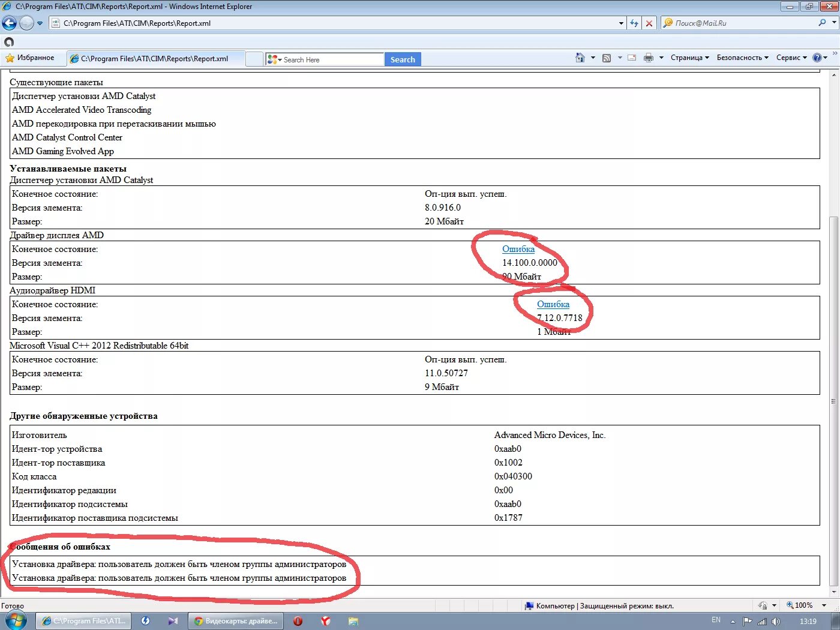The height and width of the screenshot is (630, 840).
Task: Click the Show Desktop strip at taskbar end
Action: pos(835,621)
